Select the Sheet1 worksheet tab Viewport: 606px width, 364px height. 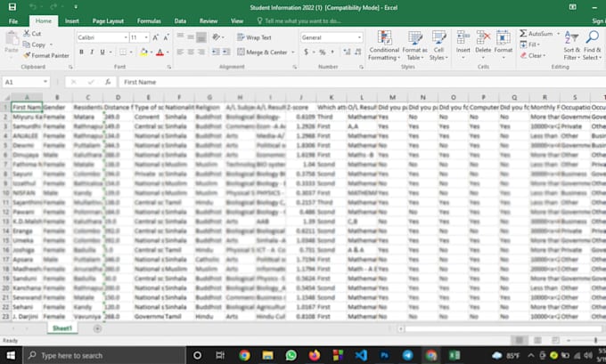tap(62, 328)
